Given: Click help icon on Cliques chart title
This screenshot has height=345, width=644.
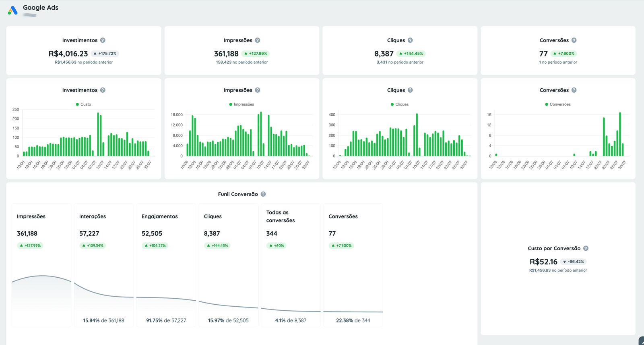Looking at the screenshot, I should tap(410, 90).
